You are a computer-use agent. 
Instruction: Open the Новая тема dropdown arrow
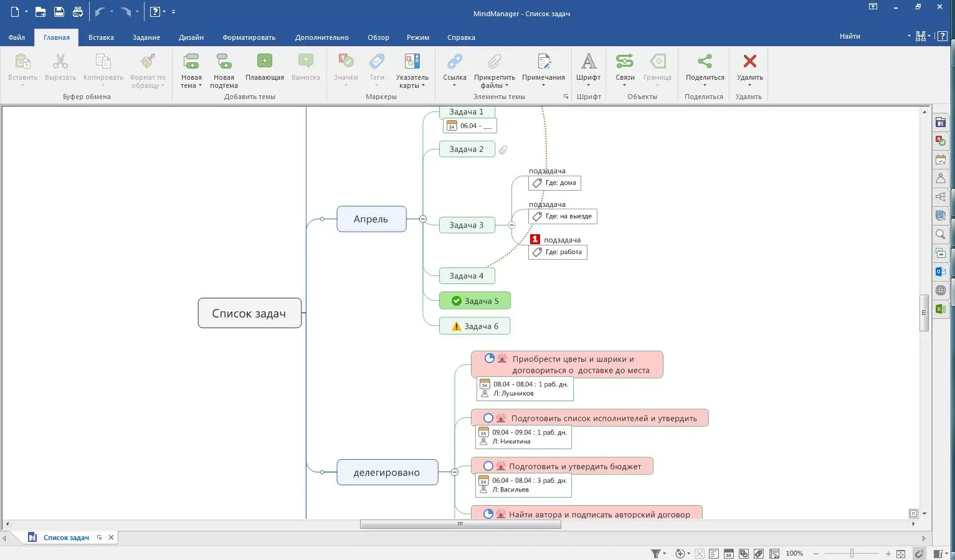pyautogui.click(x=200, y=86)
